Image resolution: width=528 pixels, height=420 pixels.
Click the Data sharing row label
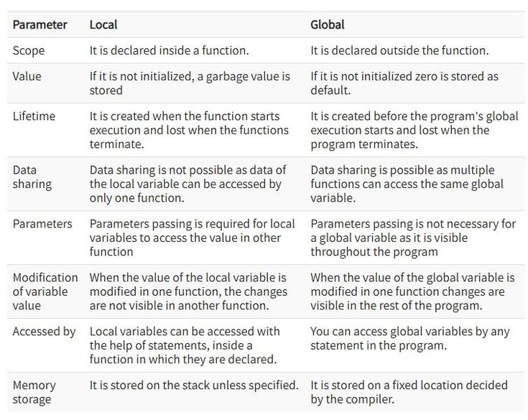32,177
